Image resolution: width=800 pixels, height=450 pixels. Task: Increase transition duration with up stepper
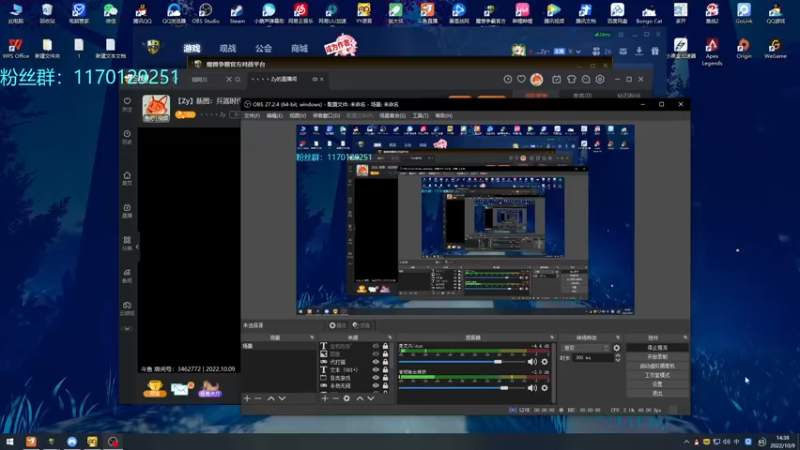pos(617,356)
